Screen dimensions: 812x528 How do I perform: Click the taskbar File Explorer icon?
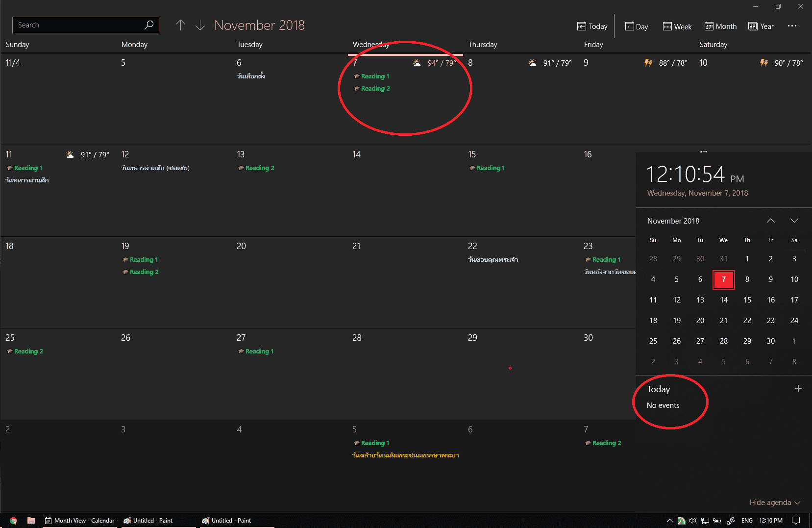[31, 521]
